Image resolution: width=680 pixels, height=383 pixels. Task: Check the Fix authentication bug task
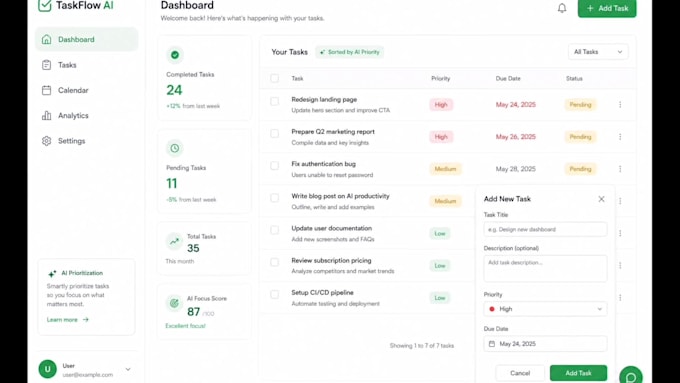[275, 166]
